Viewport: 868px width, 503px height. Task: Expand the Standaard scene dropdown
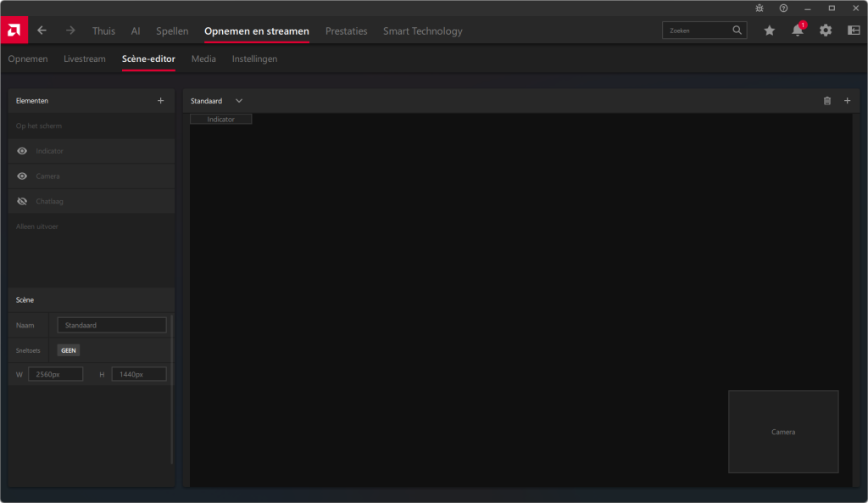point(239,101)
